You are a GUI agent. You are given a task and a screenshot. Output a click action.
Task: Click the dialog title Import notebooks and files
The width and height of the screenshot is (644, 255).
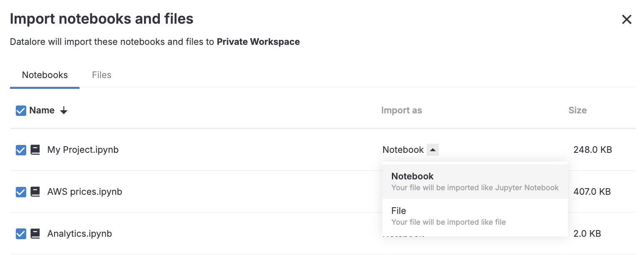[102, 18]
